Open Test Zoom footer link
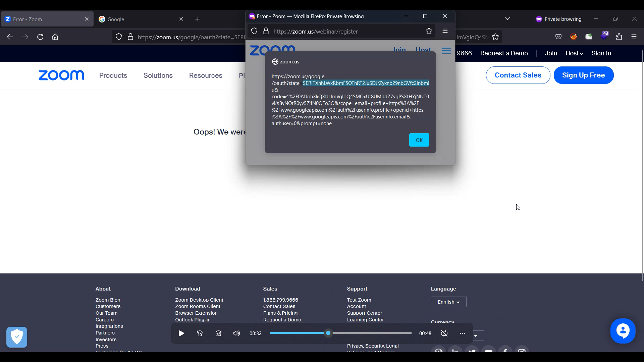 (x=359, y=300)
